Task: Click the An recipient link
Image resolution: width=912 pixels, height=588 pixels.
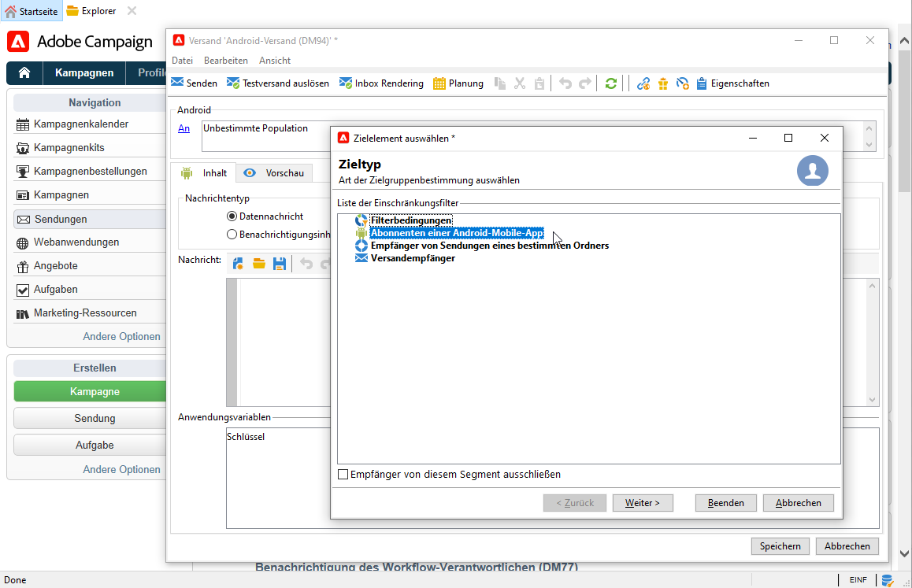Action: (184, 128)
